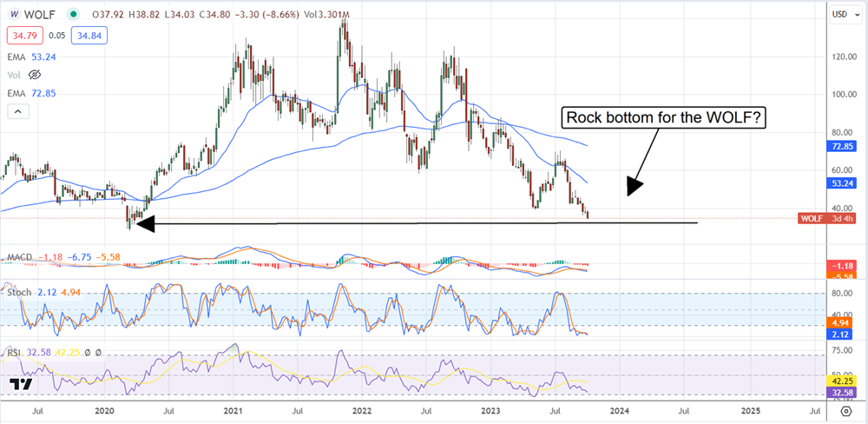
Task: Open chart settings gear icon
Action: (x=845, y=411)
